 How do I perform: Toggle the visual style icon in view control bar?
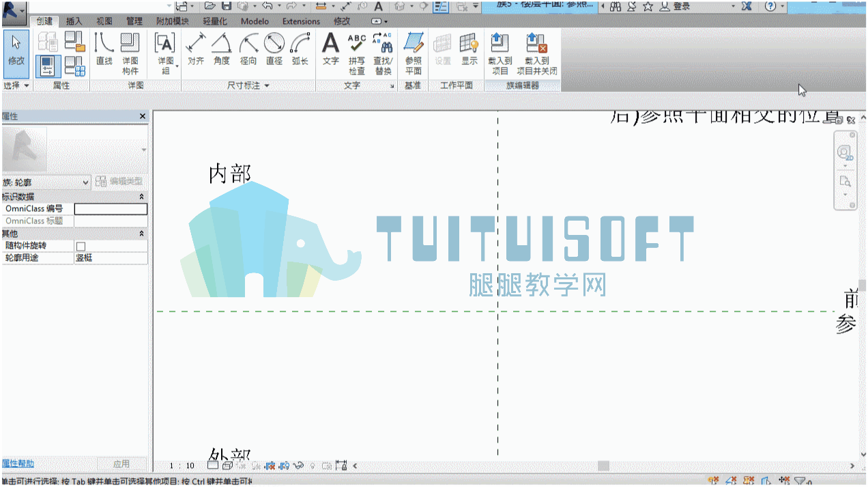click(227, 466)
